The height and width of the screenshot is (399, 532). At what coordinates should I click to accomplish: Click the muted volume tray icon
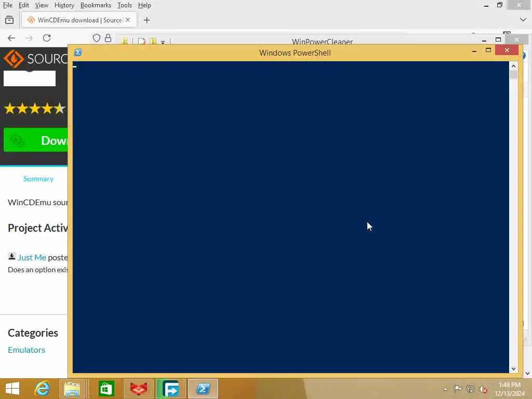pyautogui.click(x=483, y=389)
